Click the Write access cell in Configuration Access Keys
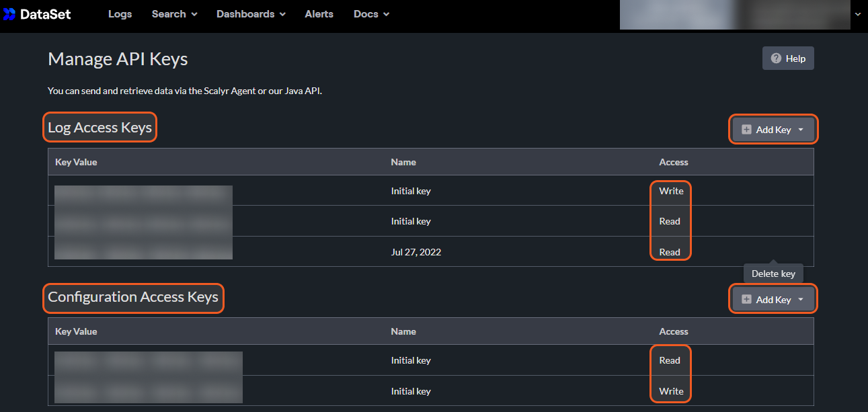The height and width of the screenshot is (412, 868). pyautogui.click(x=671, y=391)
